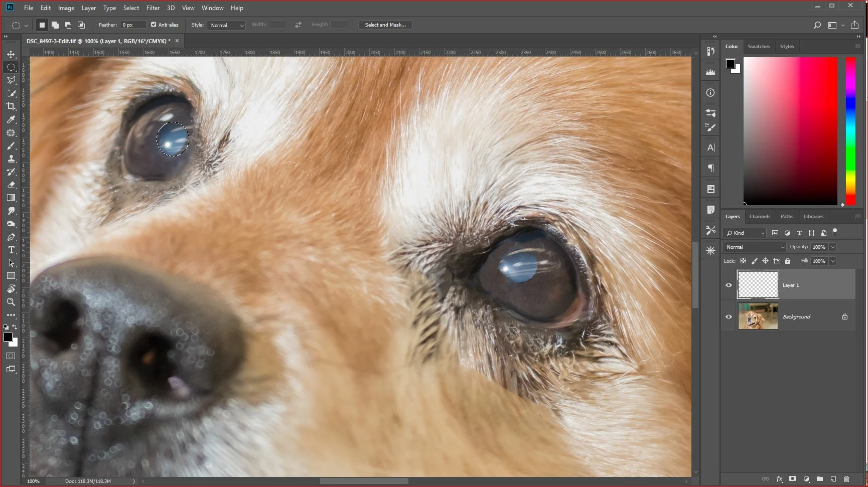Select the Rectangle shape tool
868x487 pixels.
pos(11,276)
